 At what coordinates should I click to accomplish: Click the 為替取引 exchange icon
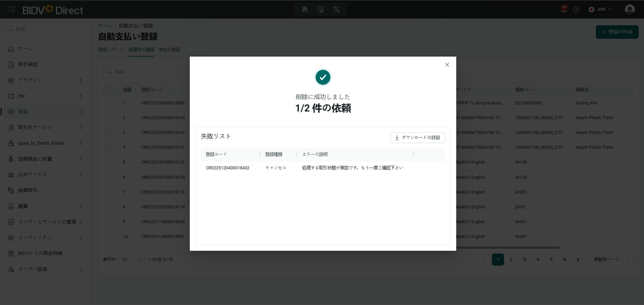pyautogui.click(x=11, y=190)
